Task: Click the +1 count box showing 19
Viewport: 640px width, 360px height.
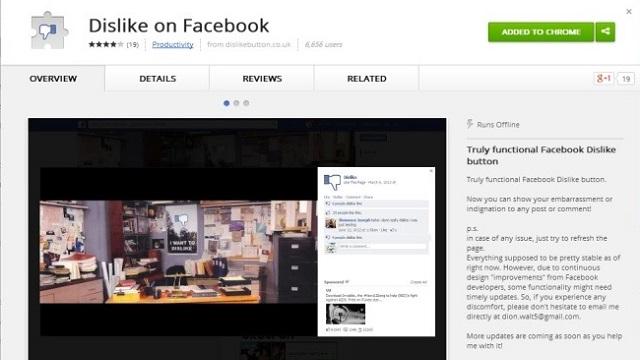Action: (x=626, y=78)
